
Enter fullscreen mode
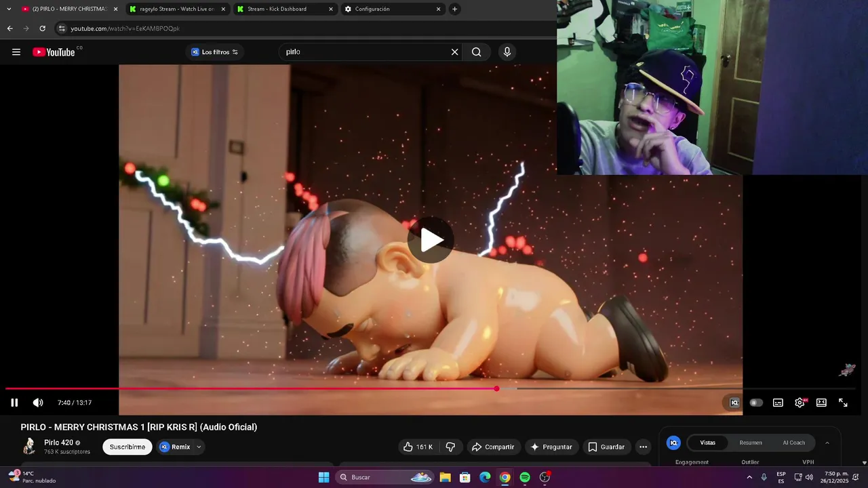click(x=843, y=403)
